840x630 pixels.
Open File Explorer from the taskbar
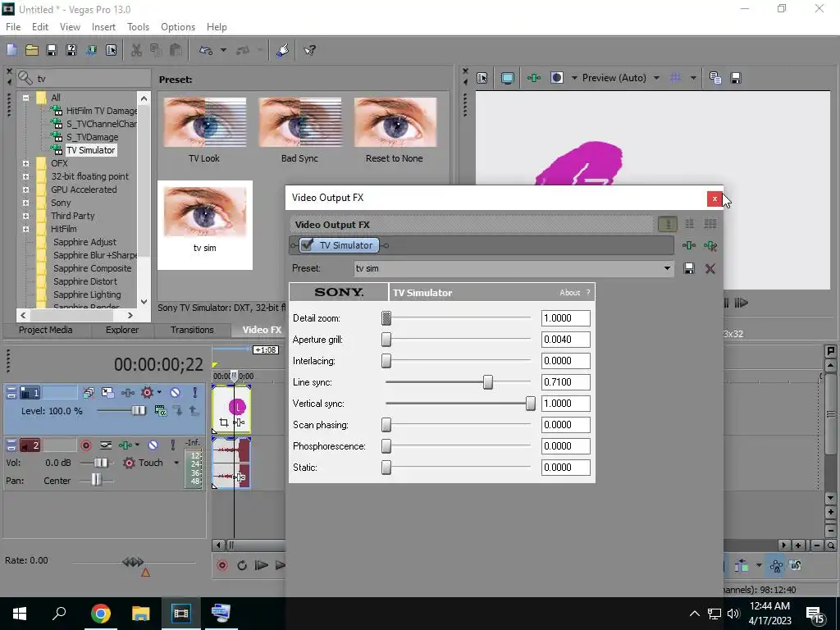click(x=140, y=613)
